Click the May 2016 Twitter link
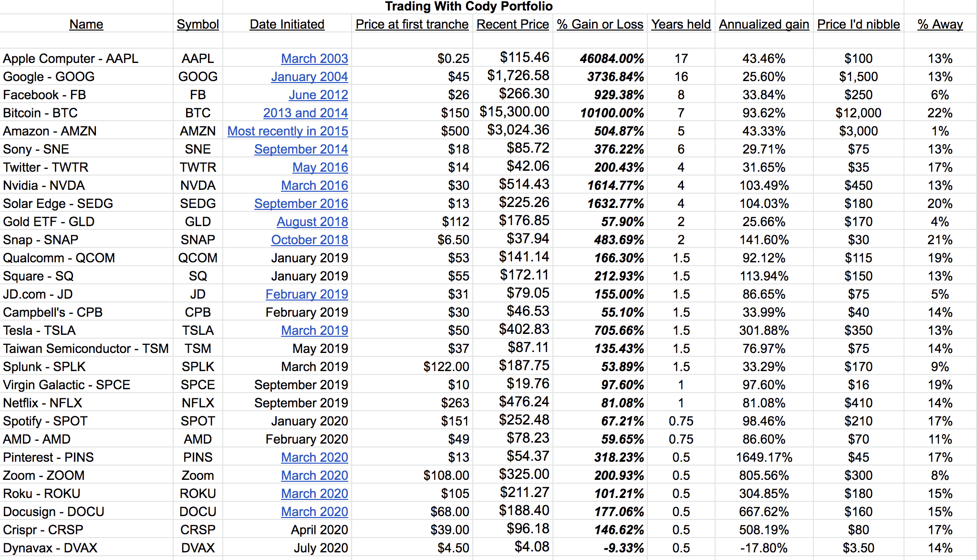The width and height of the screenshot is (977, 560). (x=320, y=167)
